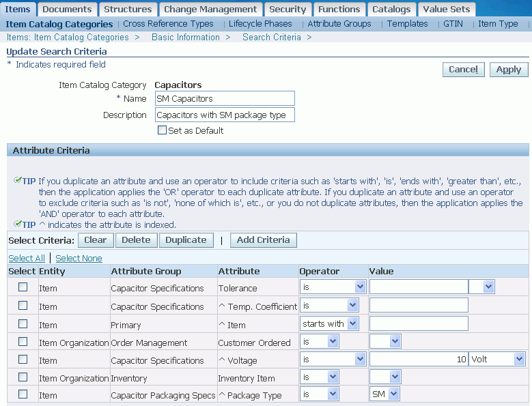532x406 pixels.
Task: Check the Tolerance row checkbox
Action: (23, 287)
